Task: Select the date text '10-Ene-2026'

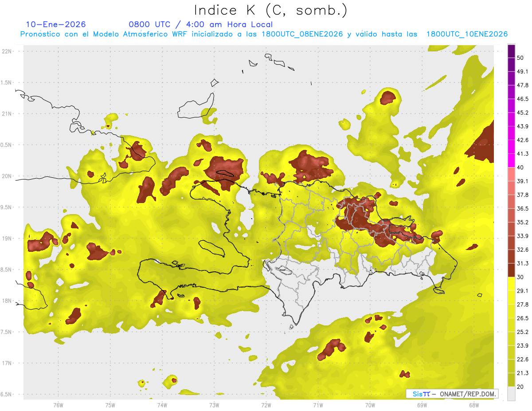Action: [x=56, y=24]
